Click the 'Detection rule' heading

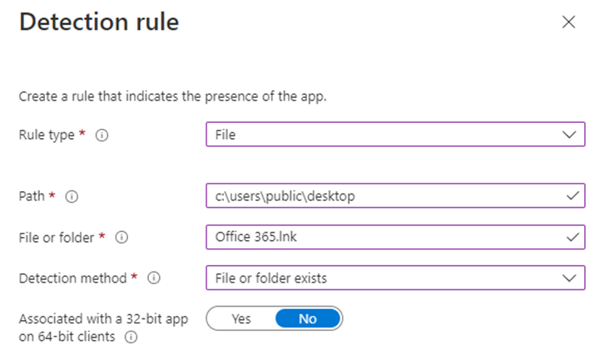pyautogui.click(x=99, y=22)
